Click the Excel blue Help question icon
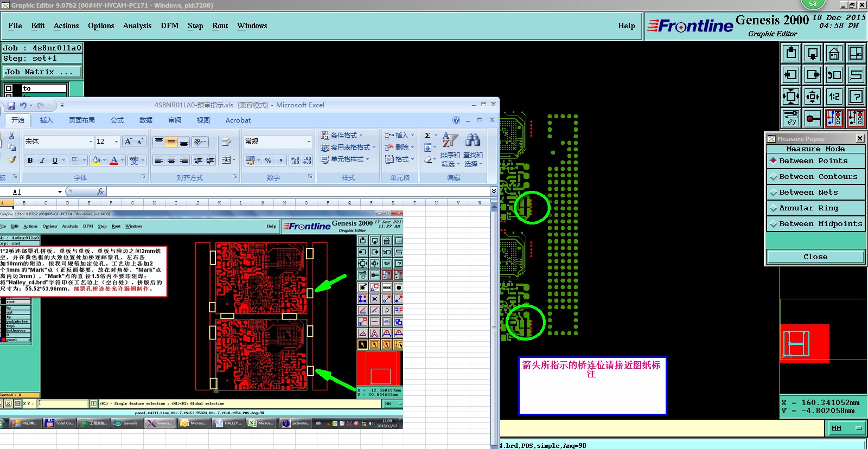 coord(456,120)
